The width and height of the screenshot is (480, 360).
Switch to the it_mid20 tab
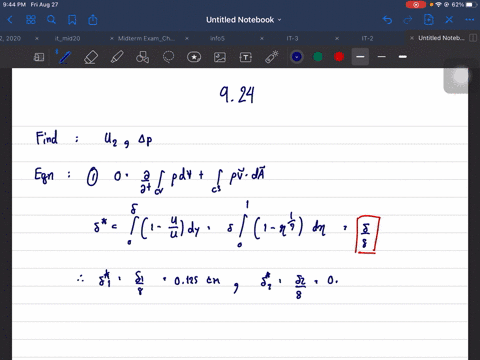(67, 39)
